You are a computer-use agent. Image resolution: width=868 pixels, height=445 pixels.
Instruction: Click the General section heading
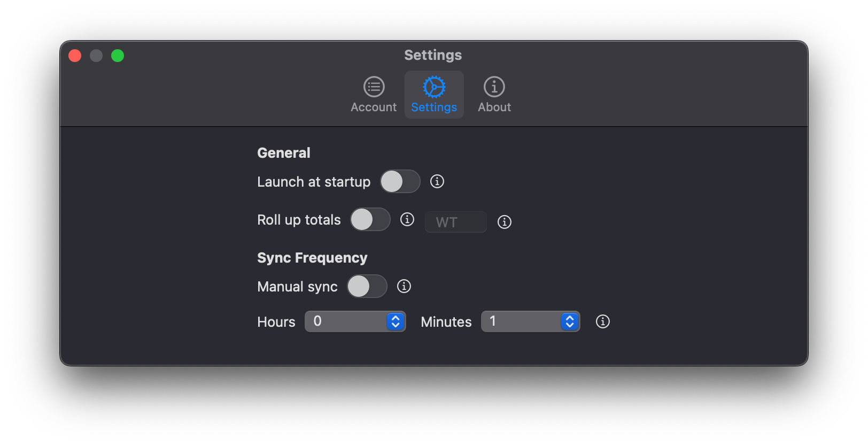[284, 153]
